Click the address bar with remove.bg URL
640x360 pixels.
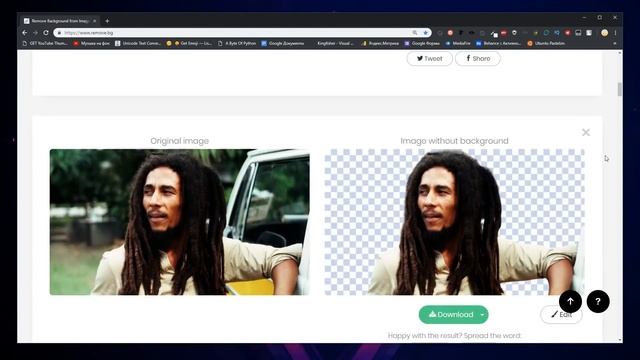click(242, 33)
